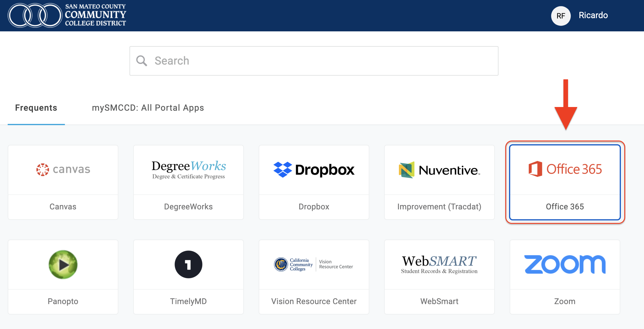Image resolution: width=644 pixels, height=329 pixels.
Task: Click the WebSMART logo image
Action: click(439, 264)
